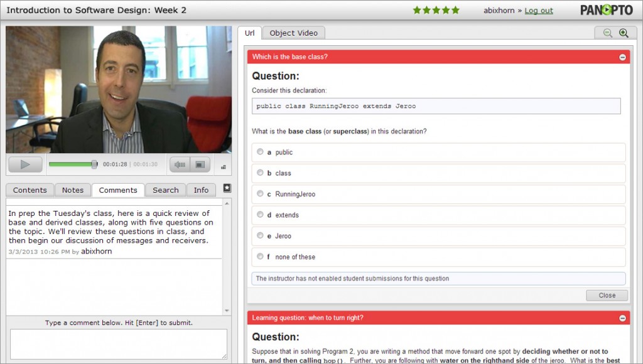Click the Panopto logo

click(x=606, y=10)
